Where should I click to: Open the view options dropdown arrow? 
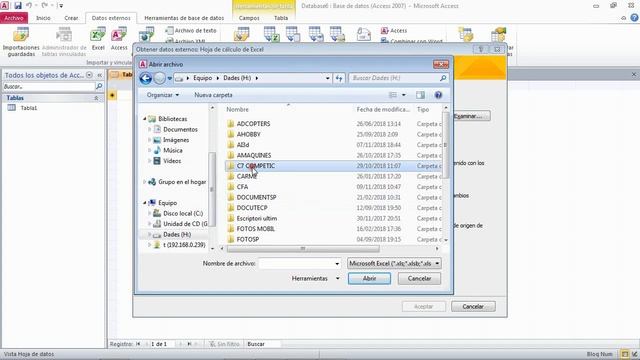click(x=404, y=95)
